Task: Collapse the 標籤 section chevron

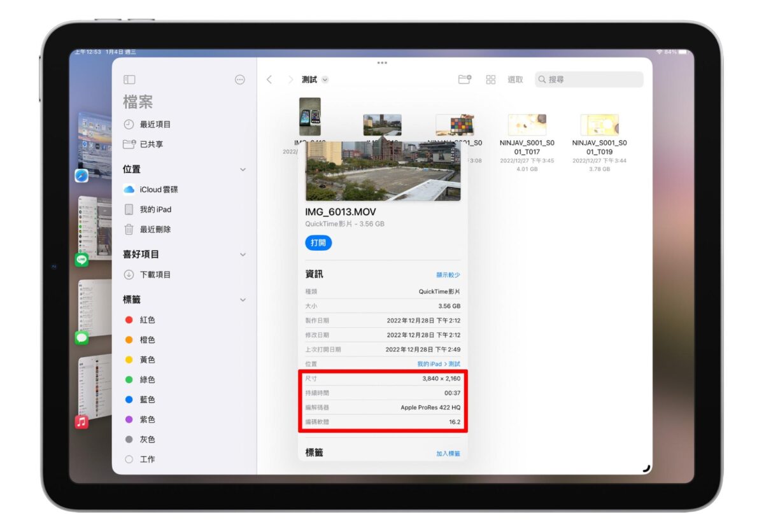Action: coord(243,300)
